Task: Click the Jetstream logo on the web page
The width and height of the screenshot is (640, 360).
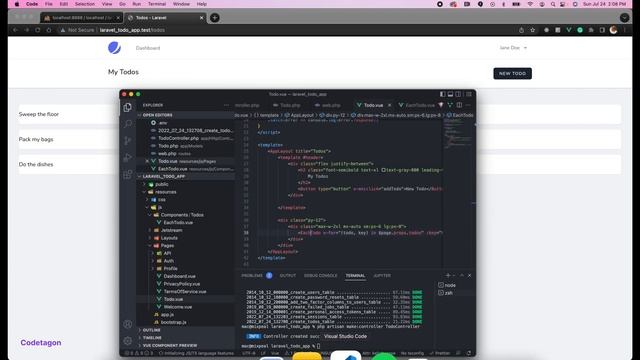Action: click(114, 48)
